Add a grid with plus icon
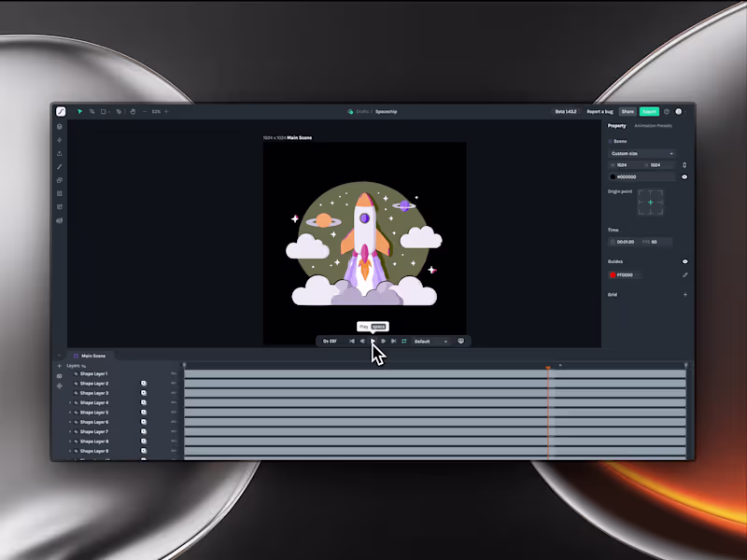This screenshot has width=747, height=560. [x=685, y=294]
